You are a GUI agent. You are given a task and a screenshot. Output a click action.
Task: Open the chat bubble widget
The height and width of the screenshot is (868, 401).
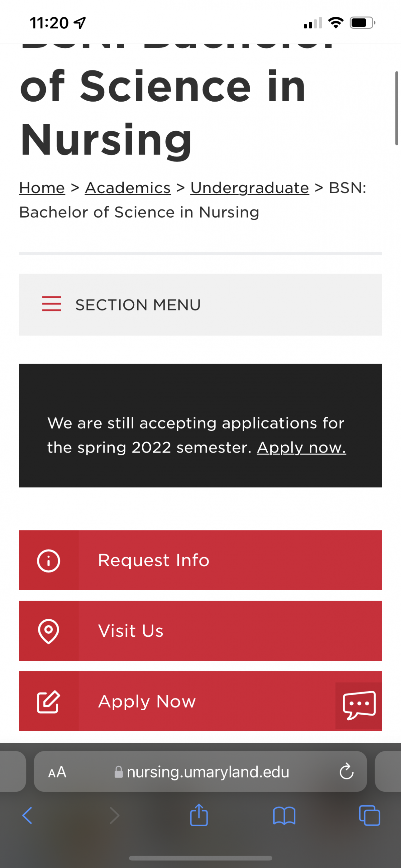click(x=359, y=705)
